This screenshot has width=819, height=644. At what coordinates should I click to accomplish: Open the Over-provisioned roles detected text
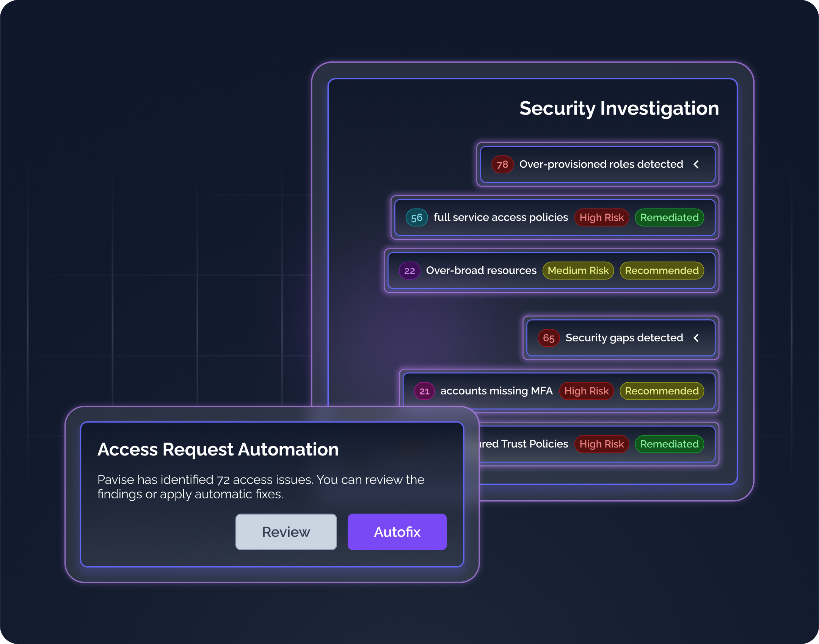coord(601,164)
